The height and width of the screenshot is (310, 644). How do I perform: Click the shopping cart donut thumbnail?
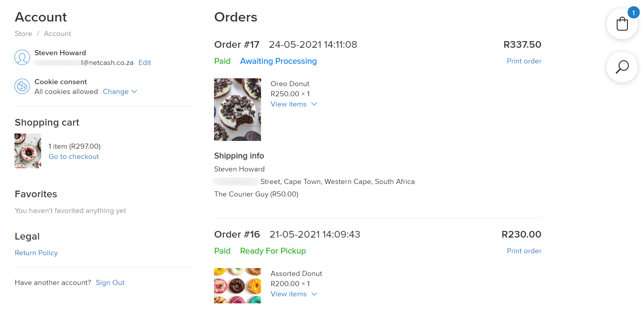(x=28, y=151)
